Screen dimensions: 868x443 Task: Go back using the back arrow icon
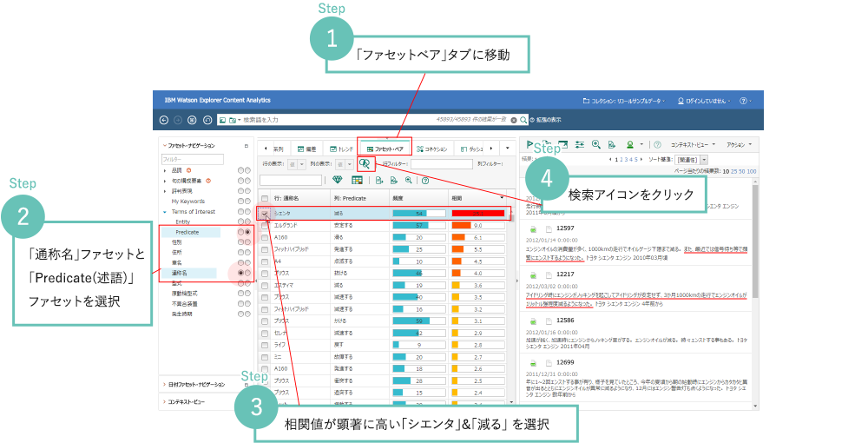click(x=164, y=120)
